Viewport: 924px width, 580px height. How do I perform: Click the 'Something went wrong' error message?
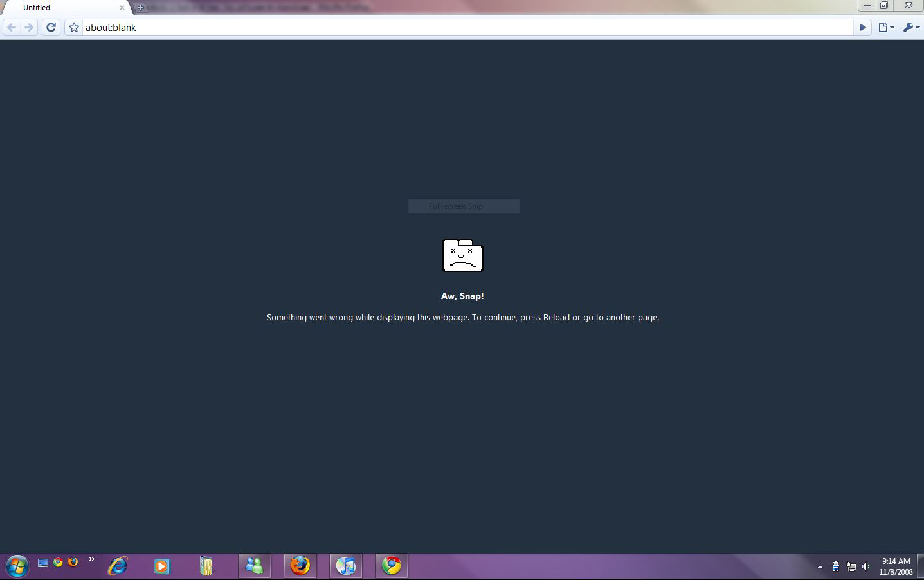pos(463,318)
